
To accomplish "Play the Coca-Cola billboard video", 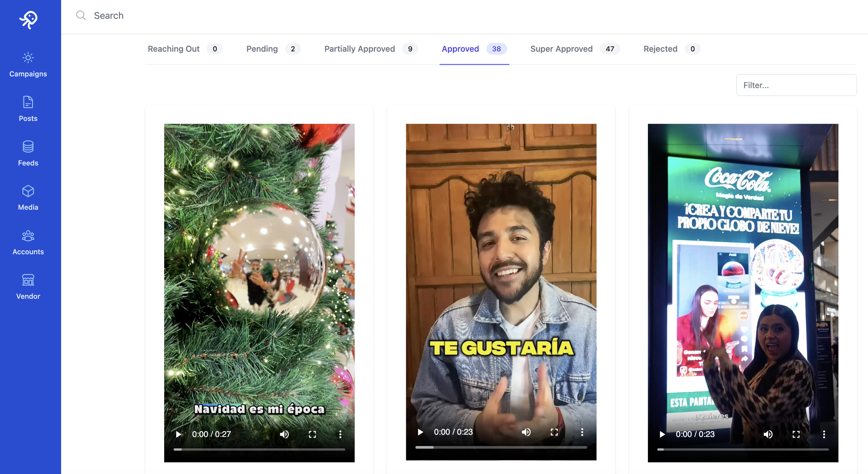I will (x=662, y=434).
